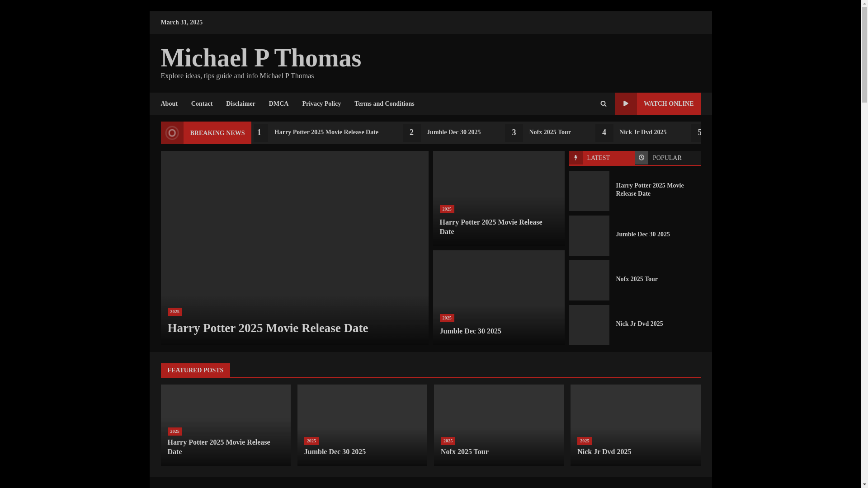
Task: Click the WATCH ONLINE button
Action: 657,103
